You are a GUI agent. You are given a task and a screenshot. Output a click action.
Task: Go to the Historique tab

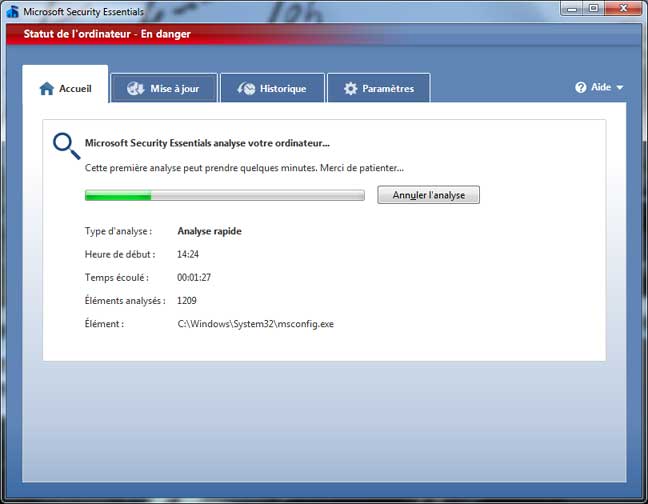point(272,88)
